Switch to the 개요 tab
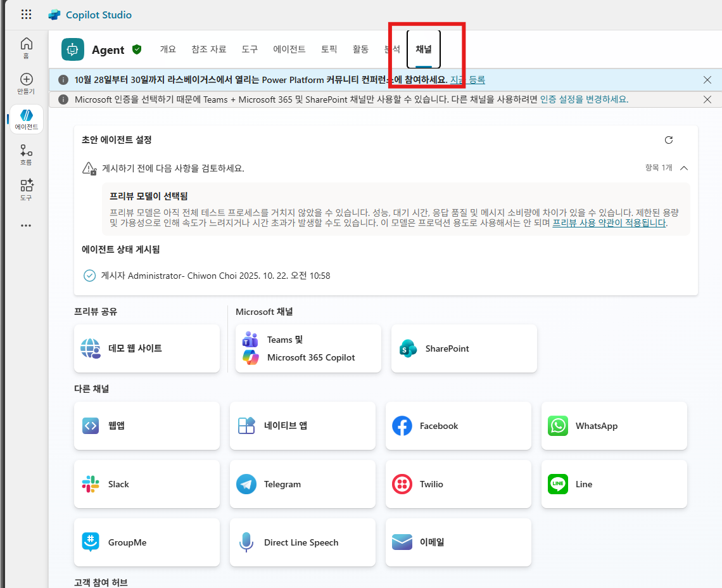Viewport: 722px width, 588px height. tap(168, 49)
